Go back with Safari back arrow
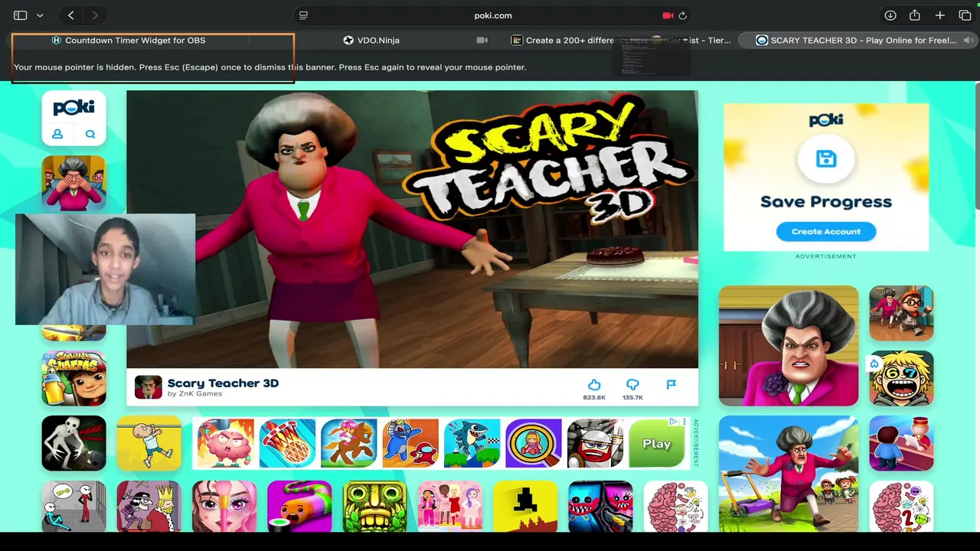The width and height of the screenshot is (980, 551). pos(70,15)
